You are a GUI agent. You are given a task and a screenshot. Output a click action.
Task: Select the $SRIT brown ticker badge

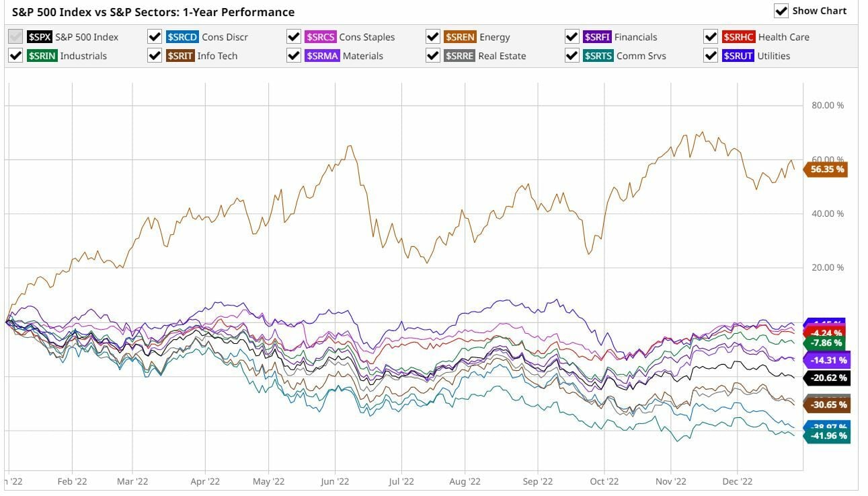tap(182, 56)
